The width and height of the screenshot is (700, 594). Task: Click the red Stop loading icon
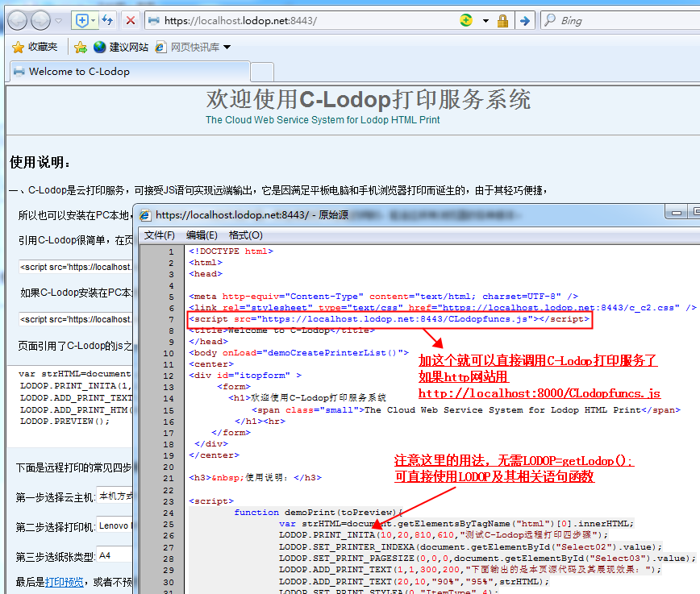131,20
